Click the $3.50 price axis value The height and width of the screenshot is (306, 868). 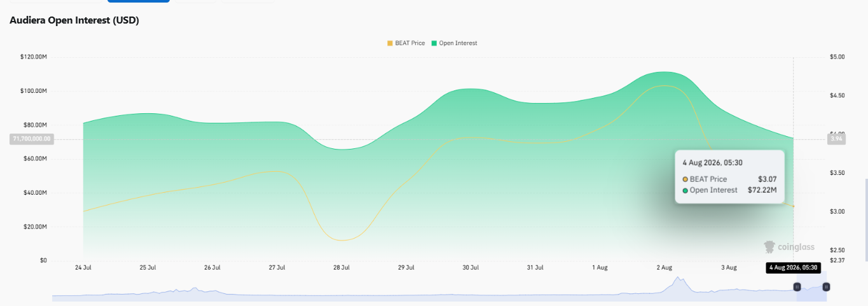837,173
